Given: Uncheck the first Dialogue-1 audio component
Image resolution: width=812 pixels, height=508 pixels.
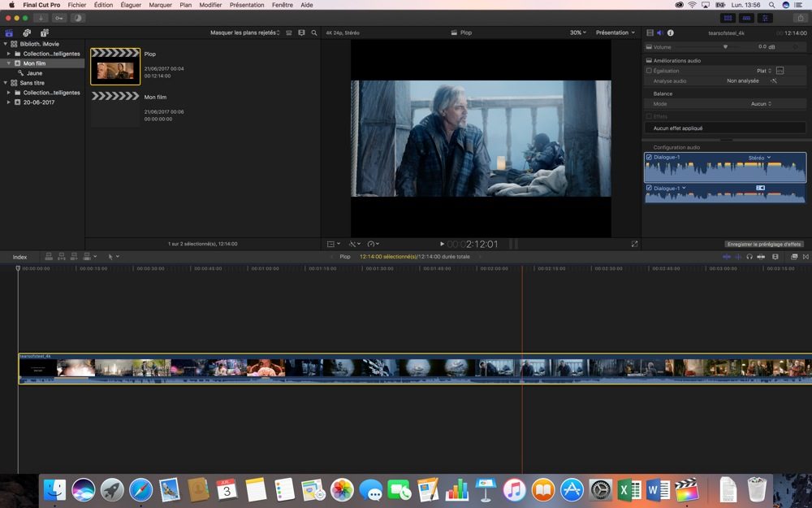Looking at the screenshot, I should (x=649, y=157).
